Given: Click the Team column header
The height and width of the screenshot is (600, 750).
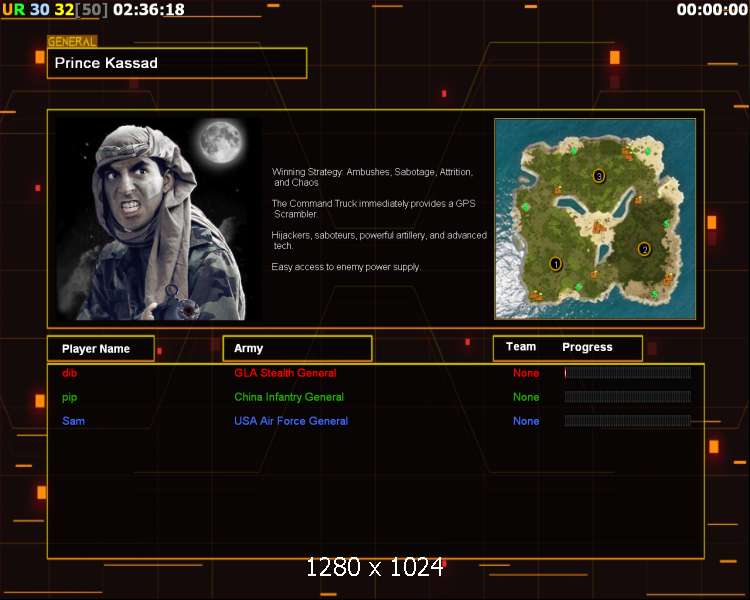Looking at the screenshot, I should pyautogui.click(x=521, y=347).
